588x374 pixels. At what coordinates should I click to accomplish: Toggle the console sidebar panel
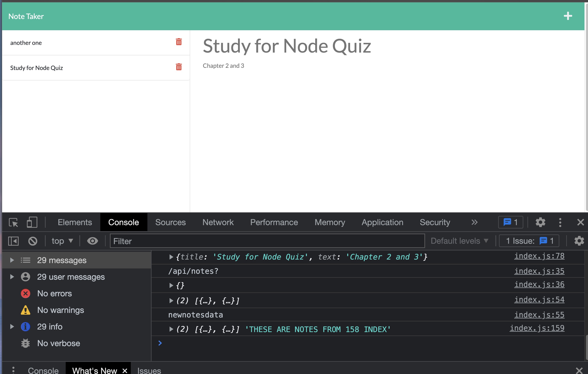click(x=13, y=241)
